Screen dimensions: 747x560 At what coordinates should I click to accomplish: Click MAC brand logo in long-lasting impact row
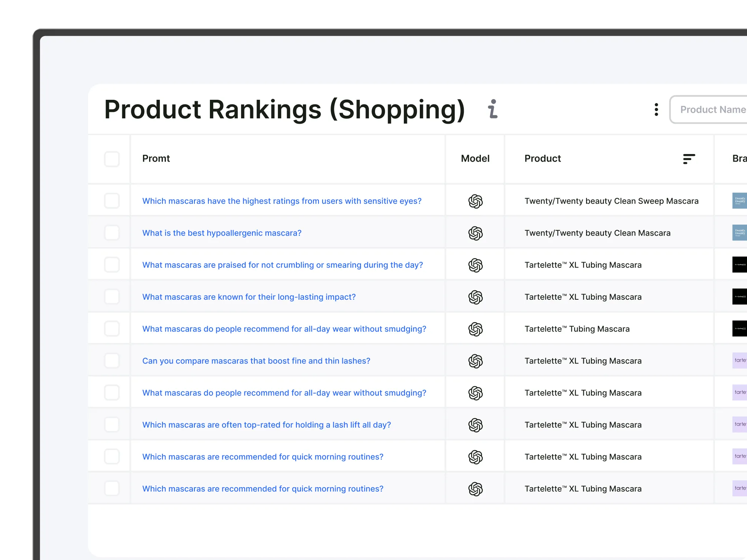(739, 297)
